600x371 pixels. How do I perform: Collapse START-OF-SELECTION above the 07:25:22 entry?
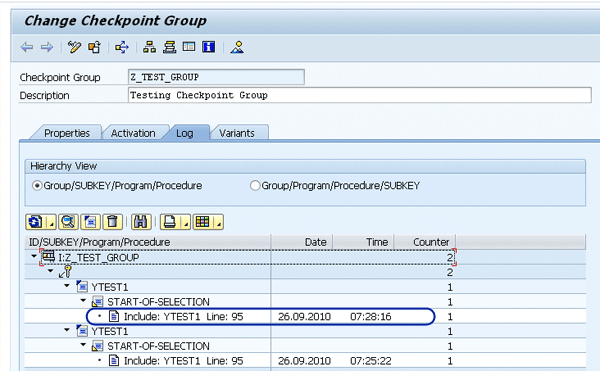click(x=83, y=345)
